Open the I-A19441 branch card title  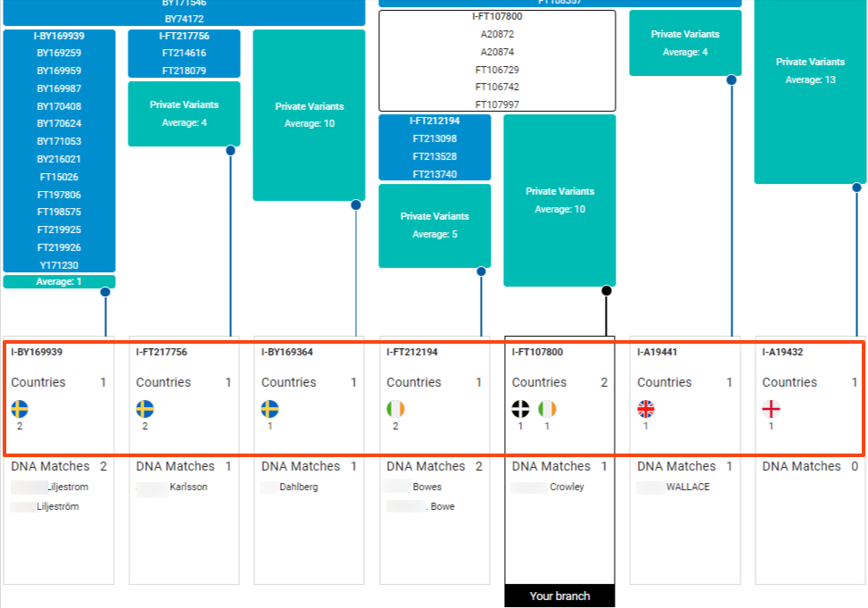click(657, 352)
